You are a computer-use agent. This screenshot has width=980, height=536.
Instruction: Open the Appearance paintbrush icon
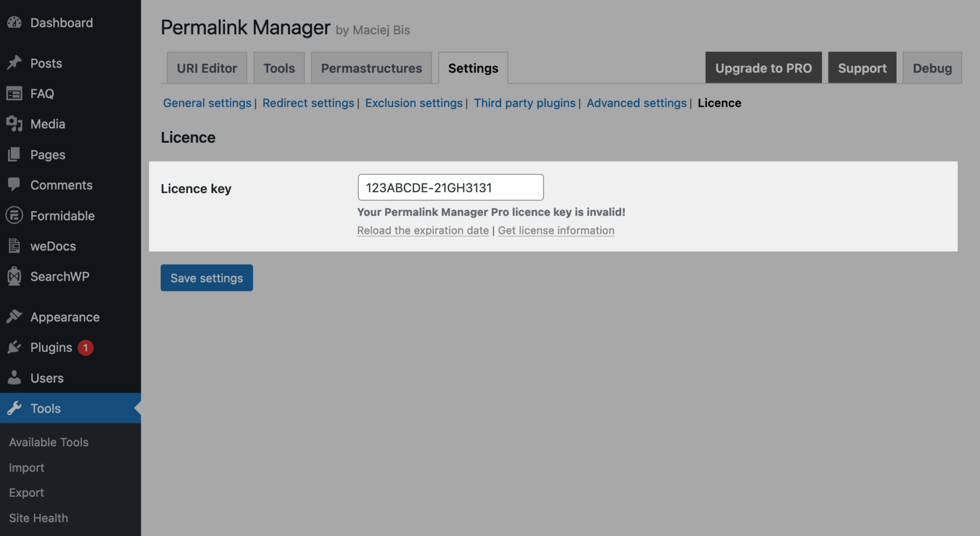(14, 317)
